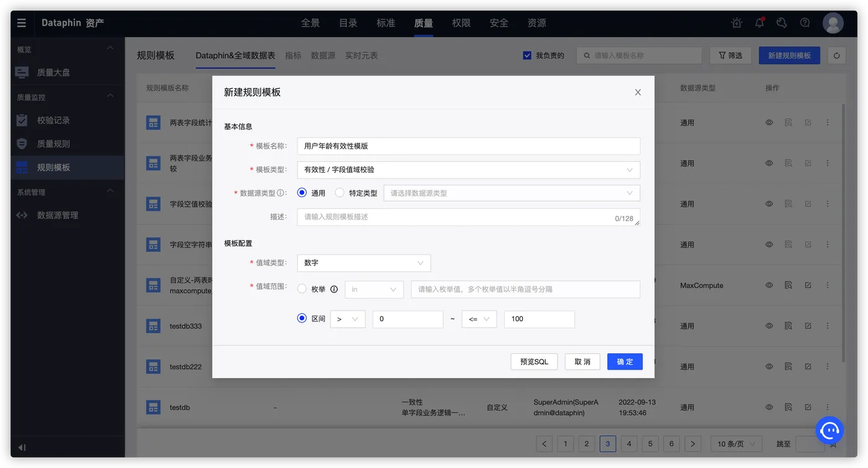Screen dimensions: 868x468
Task: Click the 取消 button
Action: [x=582, y=362]
